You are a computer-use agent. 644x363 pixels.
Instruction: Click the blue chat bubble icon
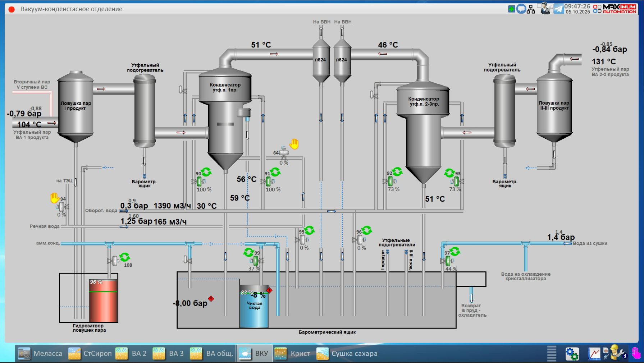click(521, 9)
